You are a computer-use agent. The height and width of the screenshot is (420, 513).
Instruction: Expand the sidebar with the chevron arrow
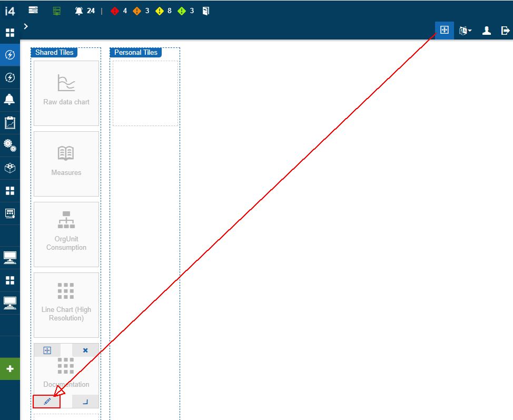pyautogui.click(x=26, y=26)
